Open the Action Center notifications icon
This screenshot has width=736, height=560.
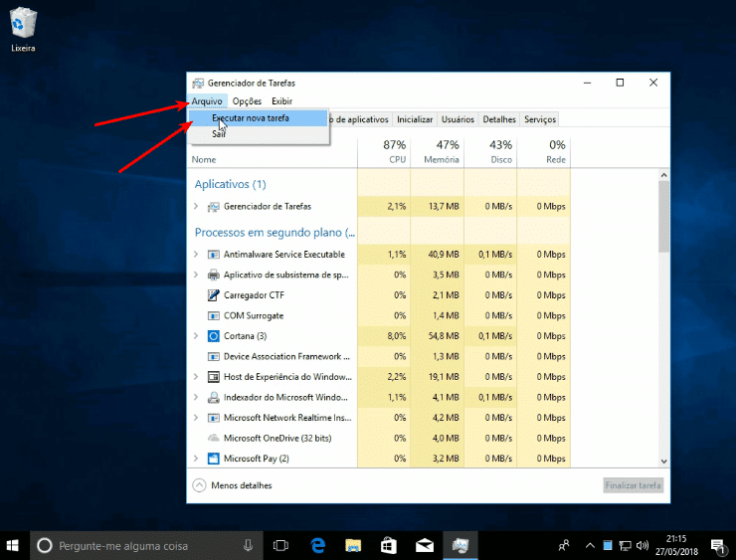click(718, 546)
